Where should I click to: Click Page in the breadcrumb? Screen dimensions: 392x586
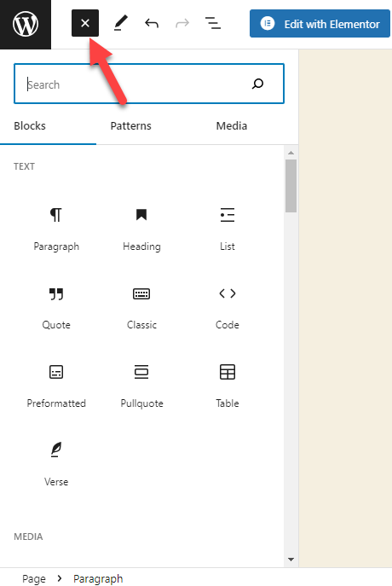[33, 578]
